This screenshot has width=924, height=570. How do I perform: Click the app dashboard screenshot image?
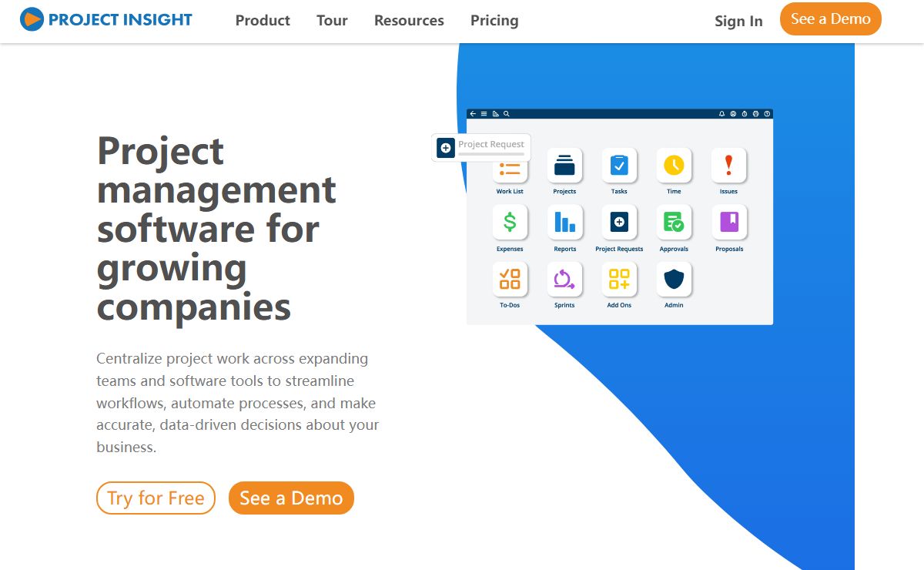620,216
